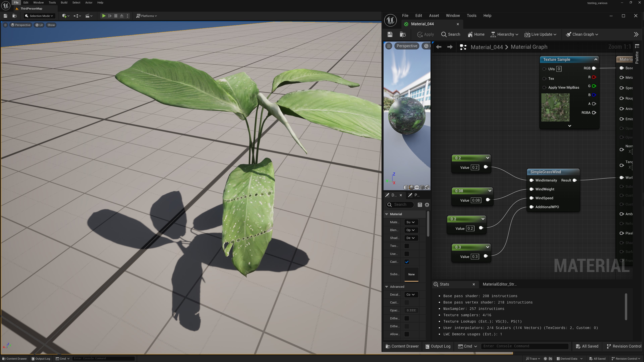Click the save icon in Material Editor toolbar

click(x=390, y=35)
